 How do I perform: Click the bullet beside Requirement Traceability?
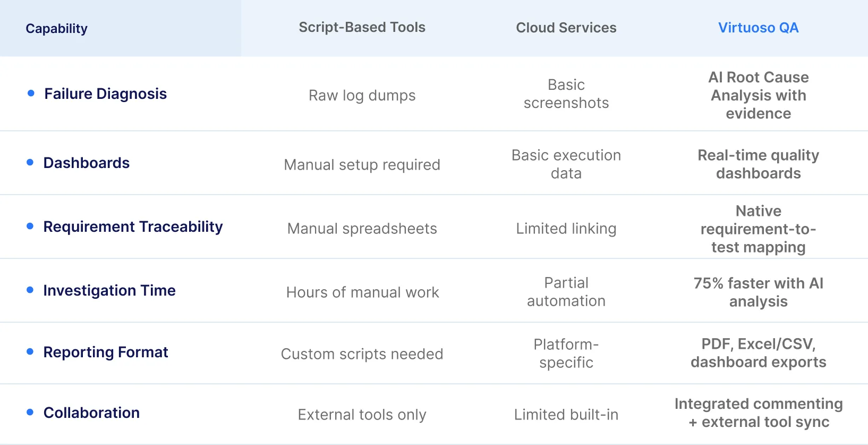30,226
